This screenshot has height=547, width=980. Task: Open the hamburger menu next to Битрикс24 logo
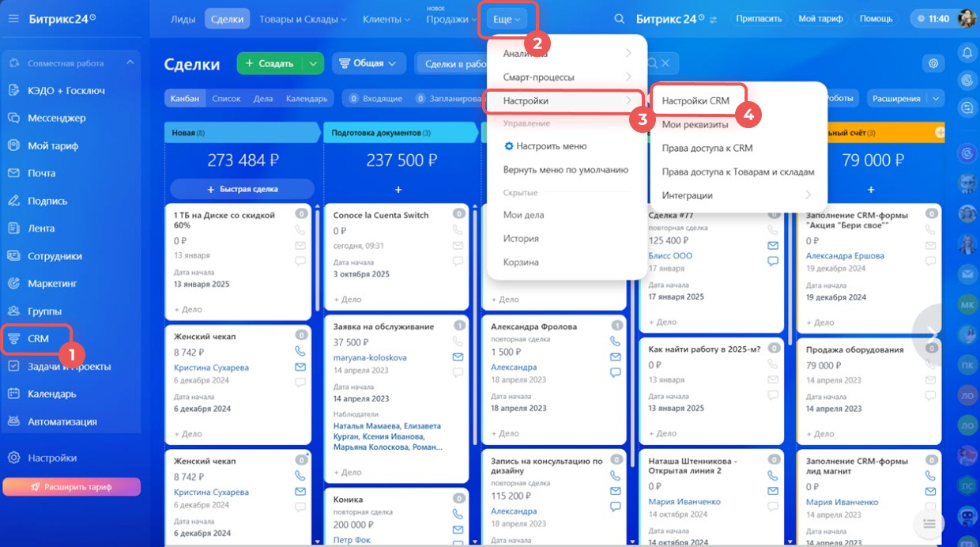(x=13, y=18)
